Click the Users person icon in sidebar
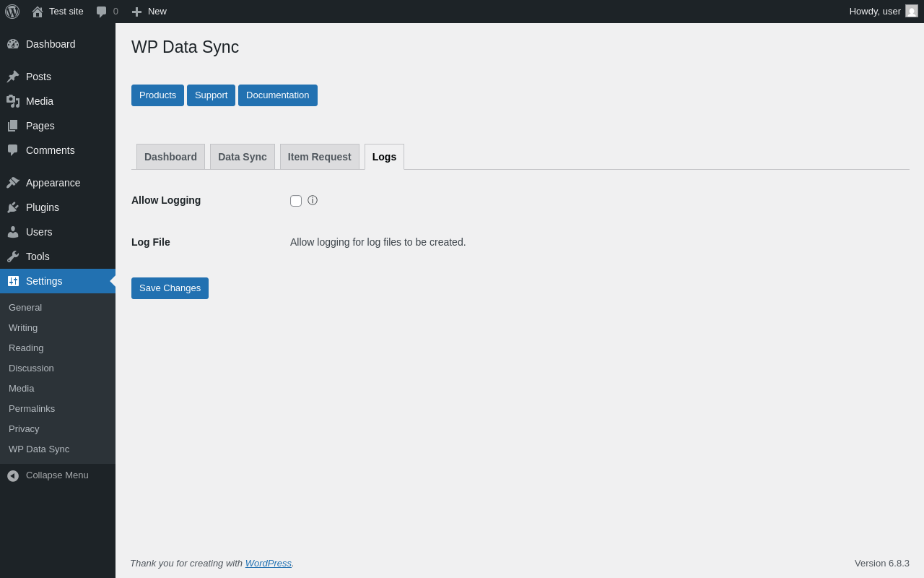This screenshot has height=578, width=924. click(13, 232)
